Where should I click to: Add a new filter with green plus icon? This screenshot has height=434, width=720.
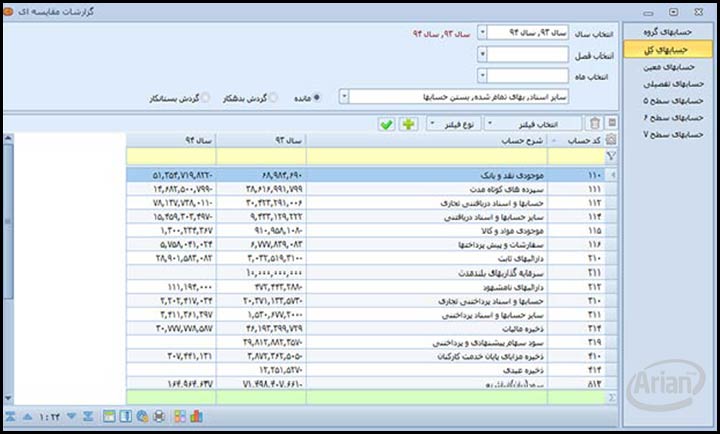click(408, 124)
